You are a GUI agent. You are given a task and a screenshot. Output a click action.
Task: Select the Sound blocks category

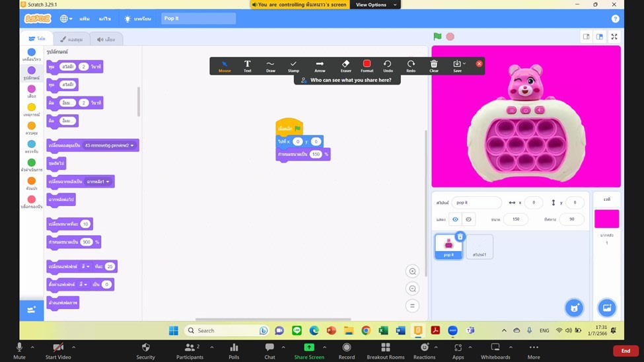tap(32, 91)
